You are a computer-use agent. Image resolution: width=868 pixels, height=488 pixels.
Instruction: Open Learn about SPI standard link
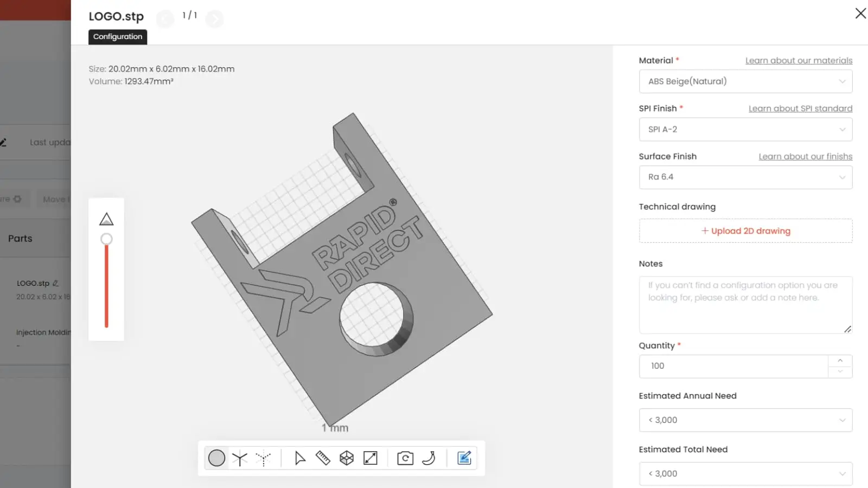[800, 108]
